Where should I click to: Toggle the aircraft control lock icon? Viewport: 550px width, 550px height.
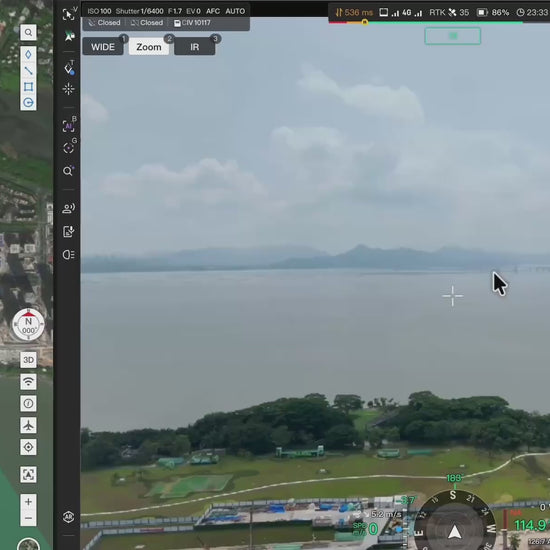pos(69,36)
